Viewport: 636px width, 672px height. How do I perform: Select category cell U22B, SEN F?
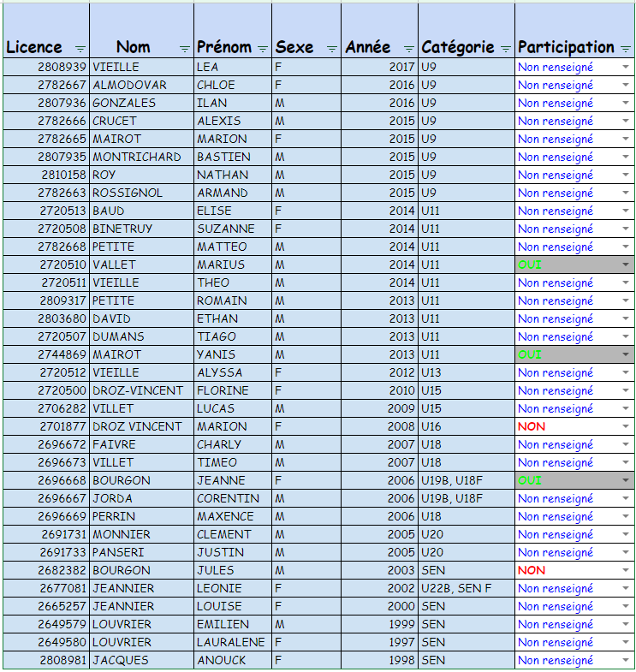(467, 588)
